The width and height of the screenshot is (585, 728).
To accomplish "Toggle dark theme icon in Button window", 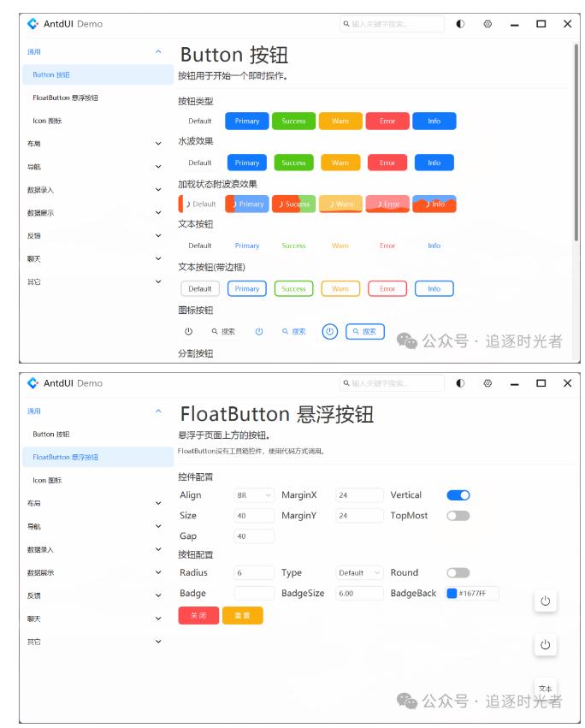I will coord(460,24).
